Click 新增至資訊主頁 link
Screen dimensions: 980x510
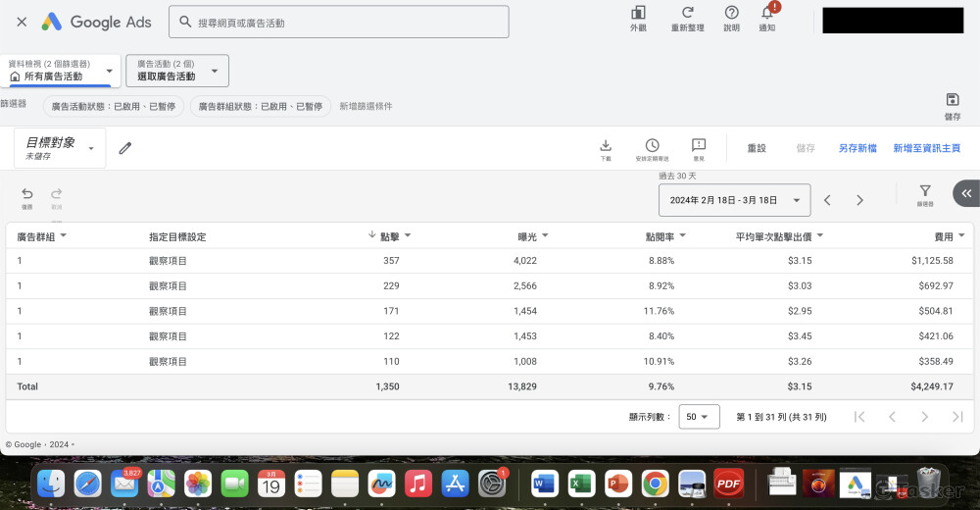[x=926, y=148]
